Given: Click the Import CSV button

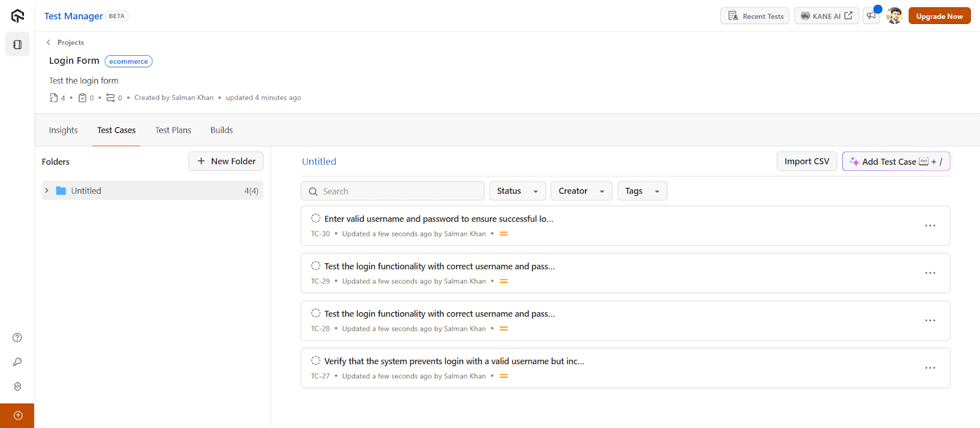Looking at the screenshot, I should click(x=807, y=161).
